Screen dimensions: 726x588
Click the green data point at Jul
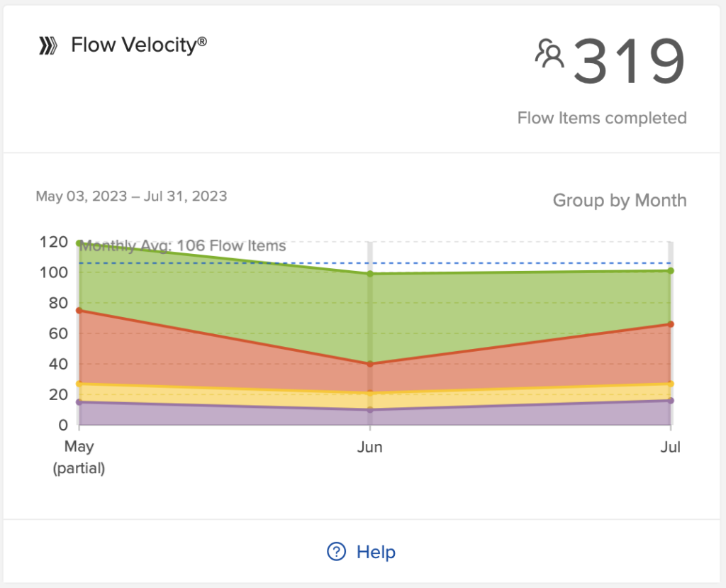670,270
